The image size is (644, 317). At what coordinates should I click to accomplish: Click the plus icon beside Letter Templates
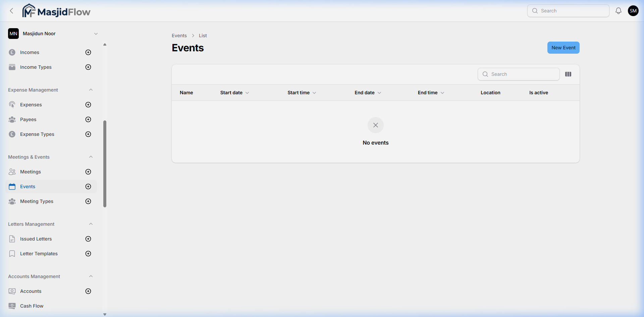click(88, 254)
